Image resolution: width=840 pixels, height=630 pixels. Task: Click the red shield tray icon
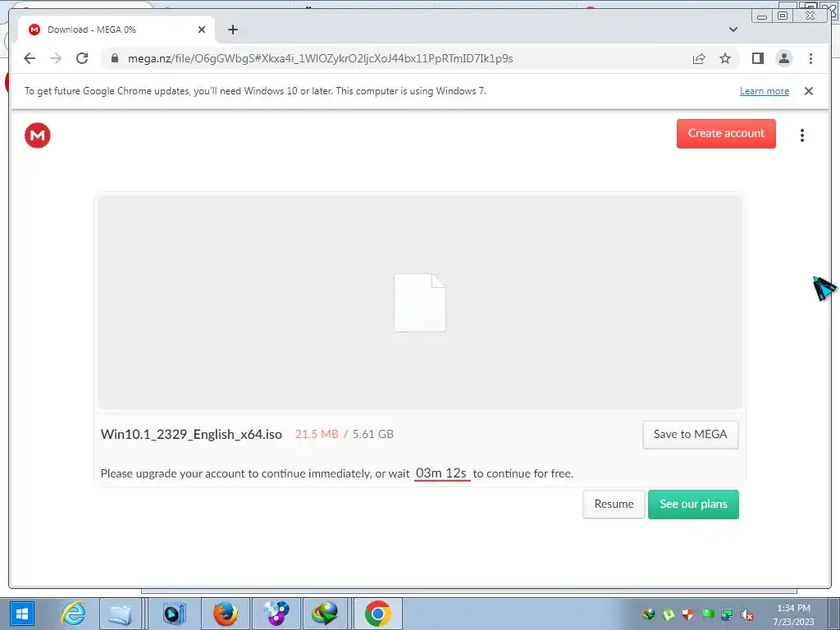point(688,614)
